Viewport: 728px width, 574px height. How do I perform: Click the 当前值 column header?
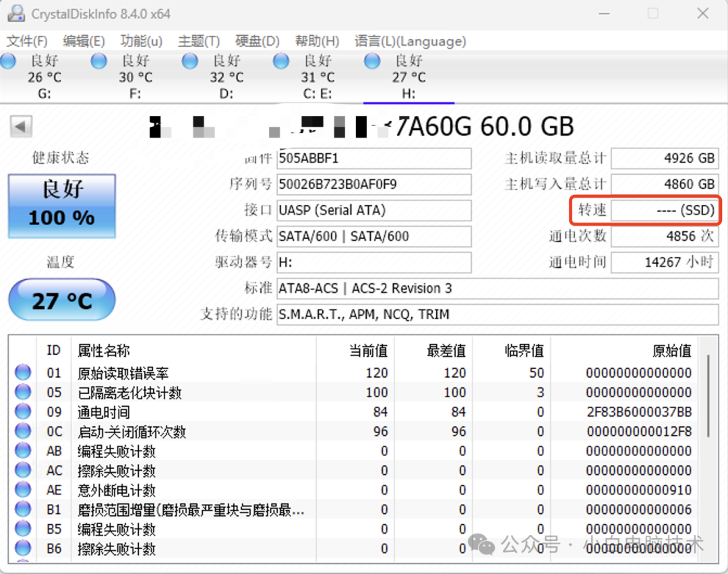click(369, 350)
